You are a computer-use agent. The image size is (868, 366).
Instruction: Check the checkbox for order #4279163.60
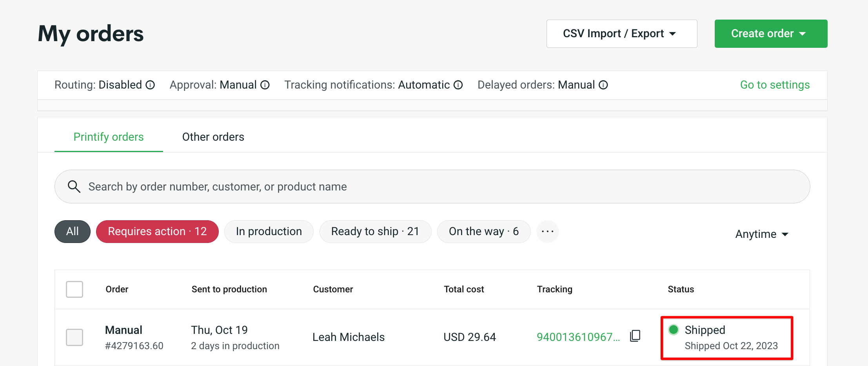coord(74,337)
